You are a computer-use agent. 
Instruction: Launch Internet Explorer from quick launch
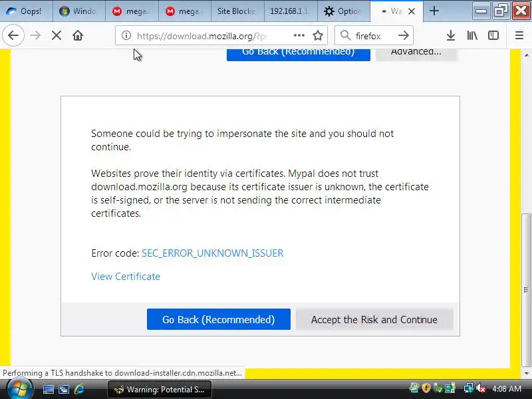tap(79, 389)
